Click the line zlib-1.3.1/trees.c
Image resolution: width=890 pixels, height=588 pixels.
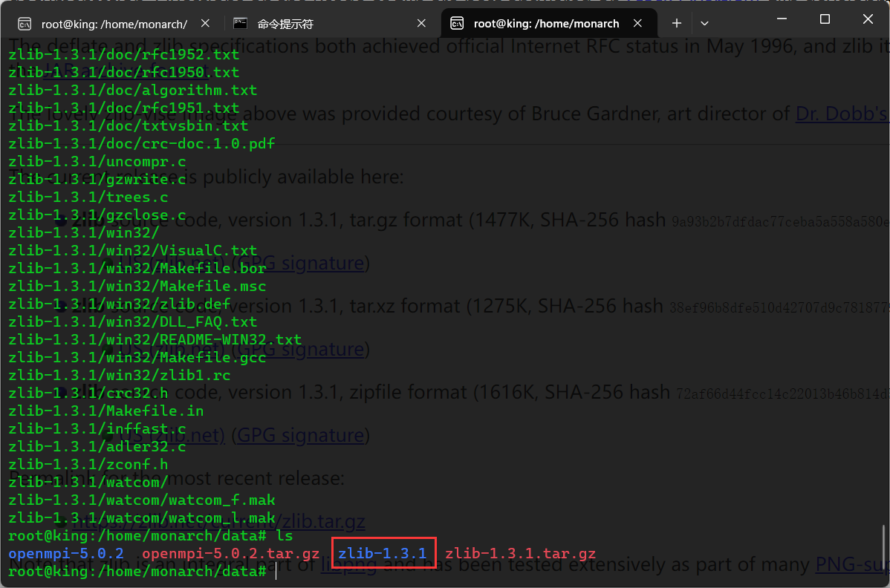click(88, 197)
